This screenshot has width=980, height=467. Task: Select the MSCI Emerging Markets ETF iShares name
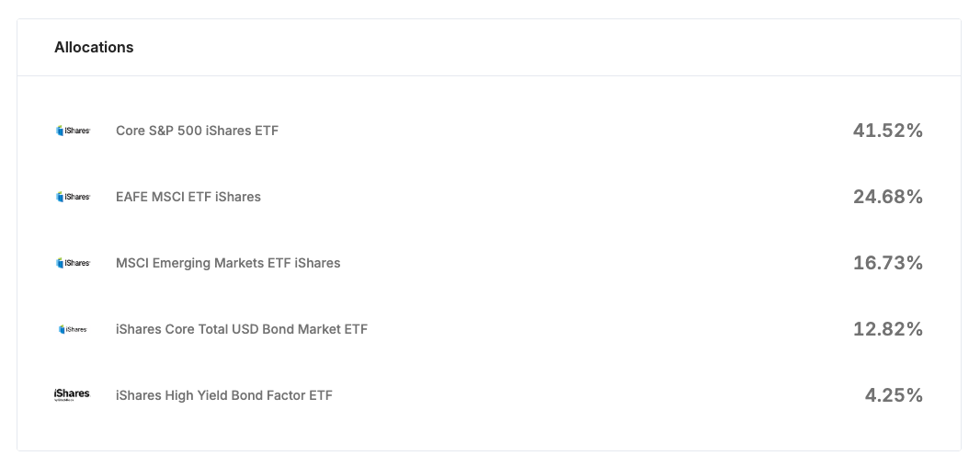228,263
